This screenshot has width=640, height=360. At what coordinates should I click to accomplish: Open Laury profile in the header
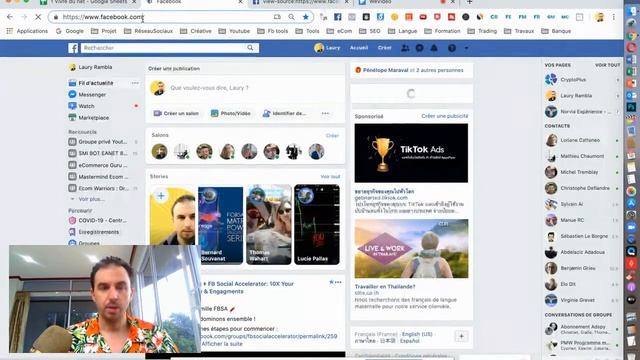point(327,48)
